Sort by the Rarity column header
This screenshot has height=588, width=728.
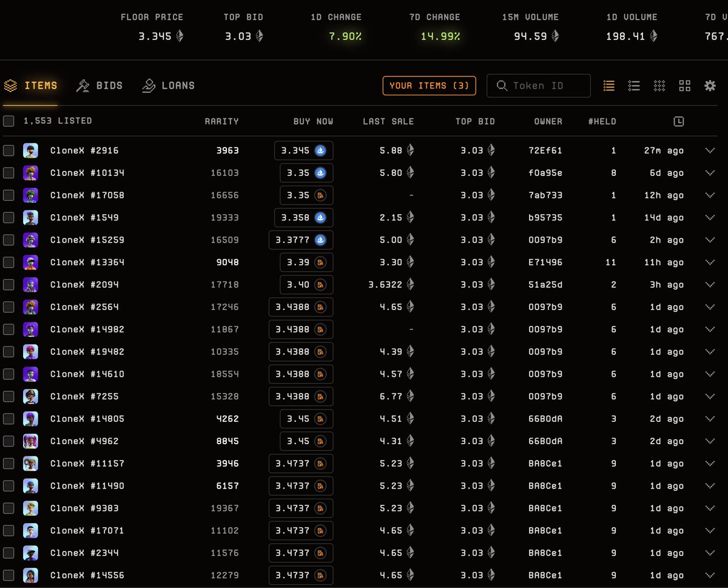click(221, 121)
